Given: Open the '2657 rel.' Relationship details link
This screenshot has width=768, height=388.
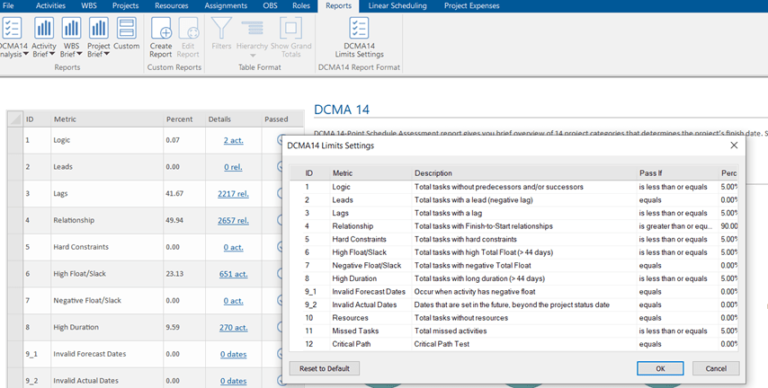Looking at the screenshot, I should (x=233, y=220).
